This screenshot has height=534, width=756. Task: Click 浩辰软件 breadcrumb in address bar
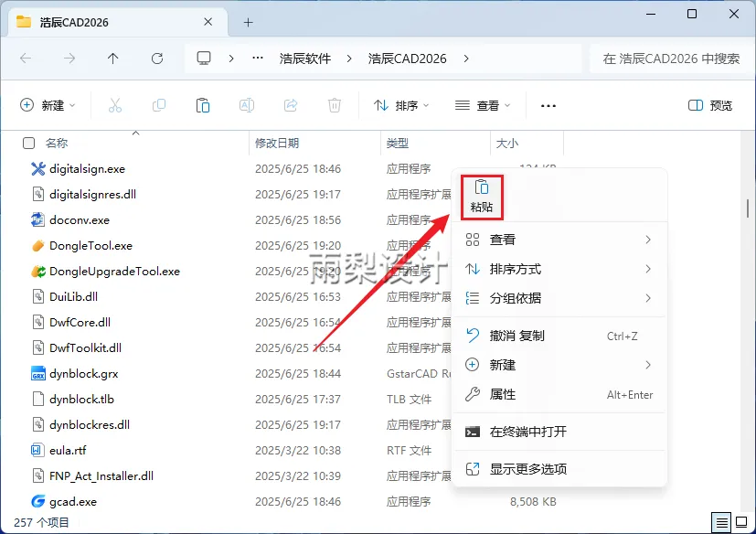(x=305, y=59)
